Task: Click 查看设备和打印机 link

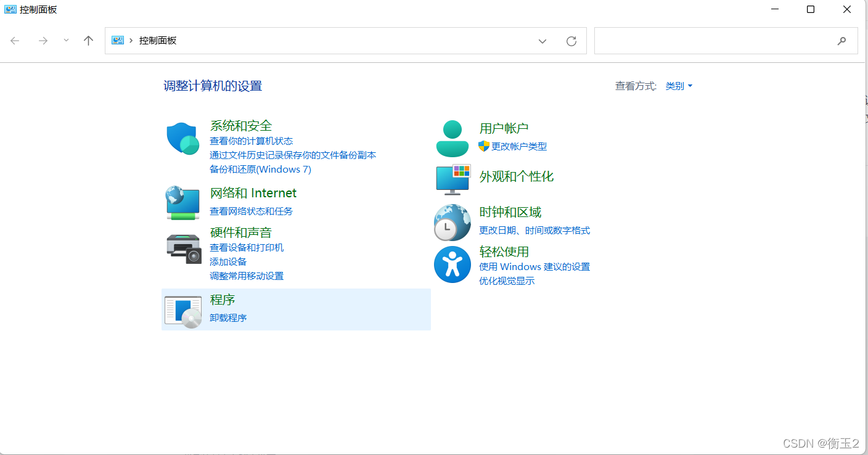Action: [247, 248]
